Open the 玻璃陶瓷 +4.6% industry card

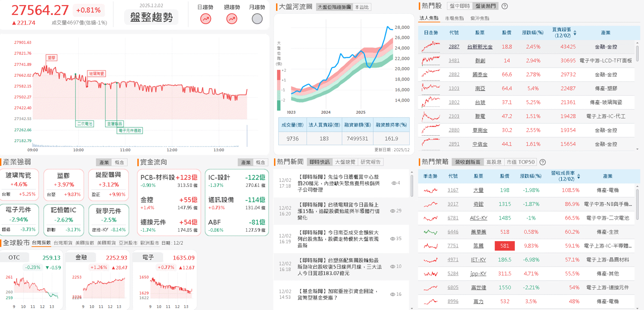coord(19,185)
